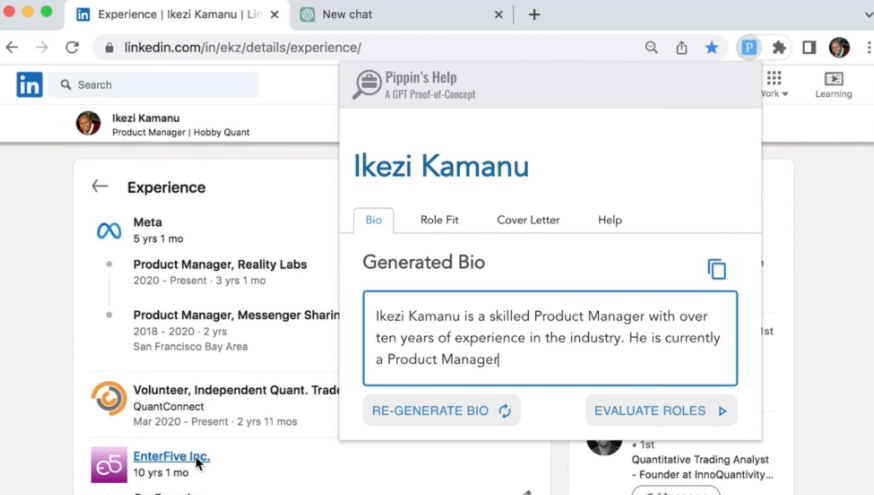Screen dimensions: 874x495
Task: Click the Pippin's Help extension icon in toolbar
Action: click(749, 47)
